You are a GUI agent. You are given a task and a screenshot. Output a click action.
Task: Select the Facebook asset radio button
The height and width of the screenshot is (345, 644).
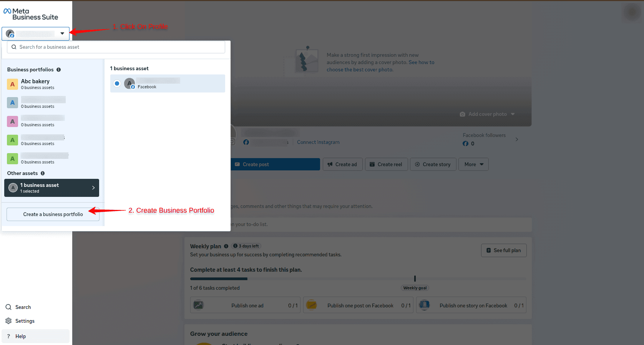click(x=117, y=83)
